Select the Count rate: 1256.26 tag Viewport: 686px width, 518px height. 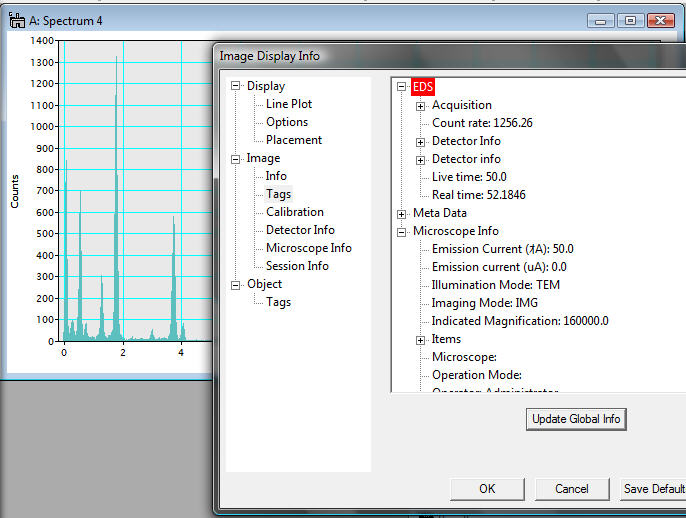pyautogui.click(x=482, y=123)
